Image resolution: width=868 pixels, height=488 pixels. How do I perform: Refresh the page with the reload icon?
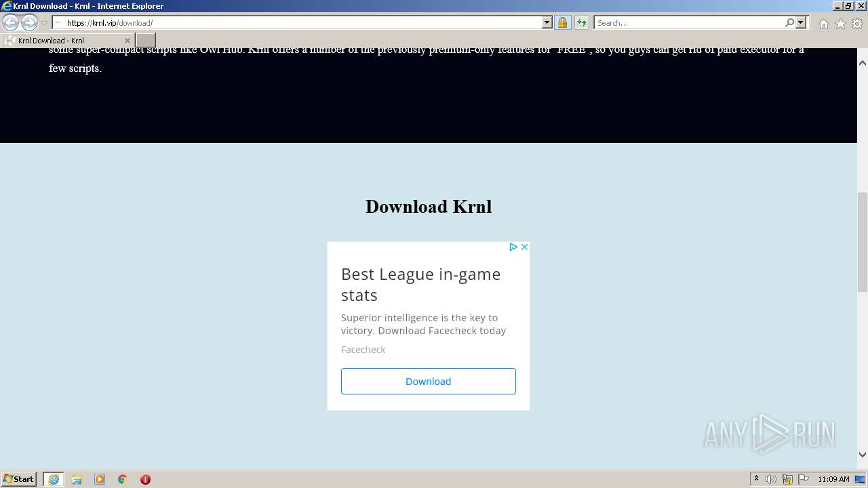coord(582,22)
